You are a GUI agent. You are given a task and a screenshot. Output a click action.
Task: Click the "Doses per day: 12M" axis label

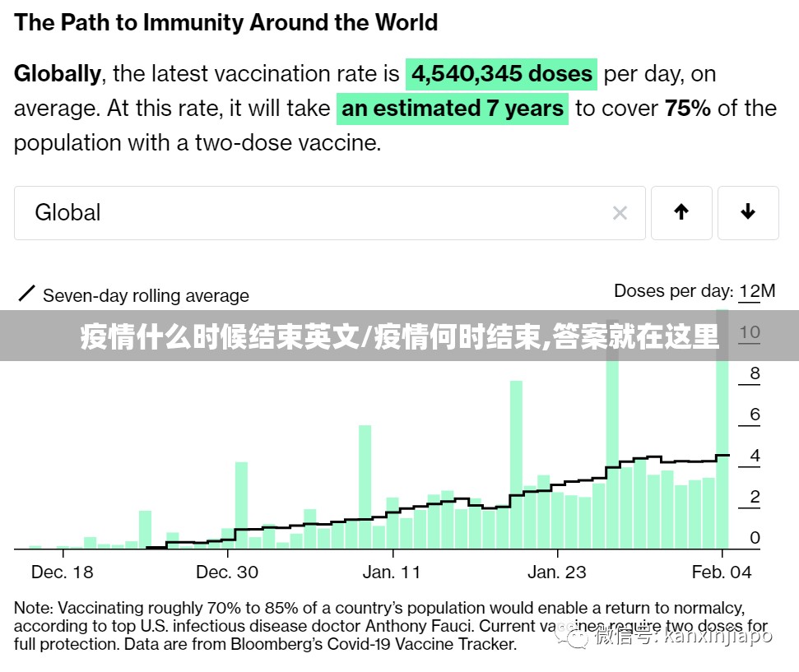pos(694,291)
